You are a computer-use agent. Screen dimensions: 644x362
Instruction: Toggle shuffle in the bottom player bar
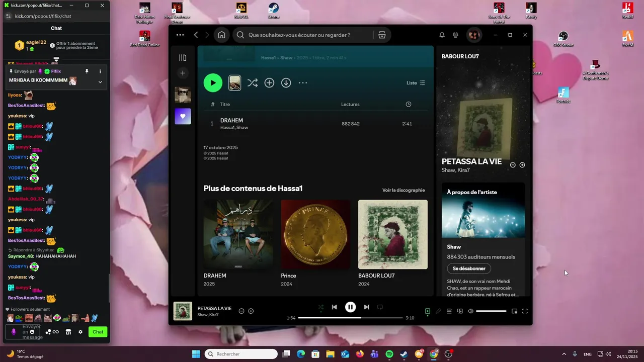[321, 307]
